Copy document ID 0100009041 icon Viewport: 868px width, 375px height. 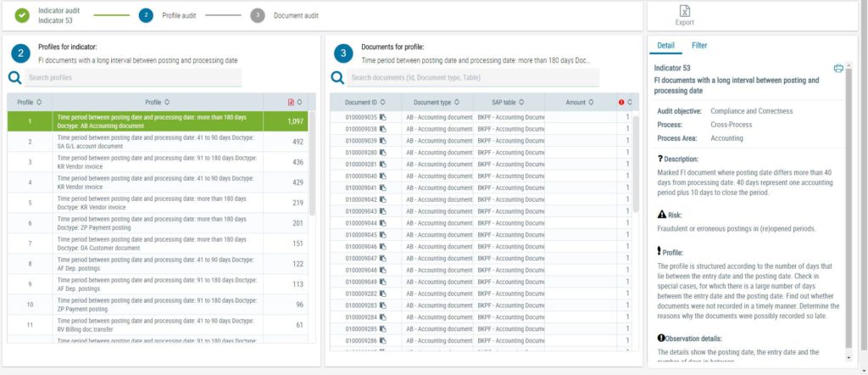382,187
